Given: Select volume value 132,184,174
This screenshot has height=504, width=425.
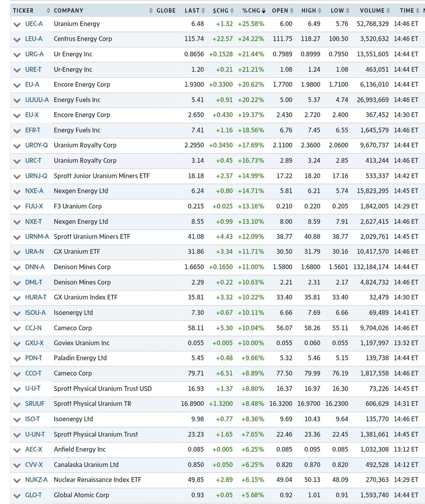Looking at the screenshot, I should point(370,267).
